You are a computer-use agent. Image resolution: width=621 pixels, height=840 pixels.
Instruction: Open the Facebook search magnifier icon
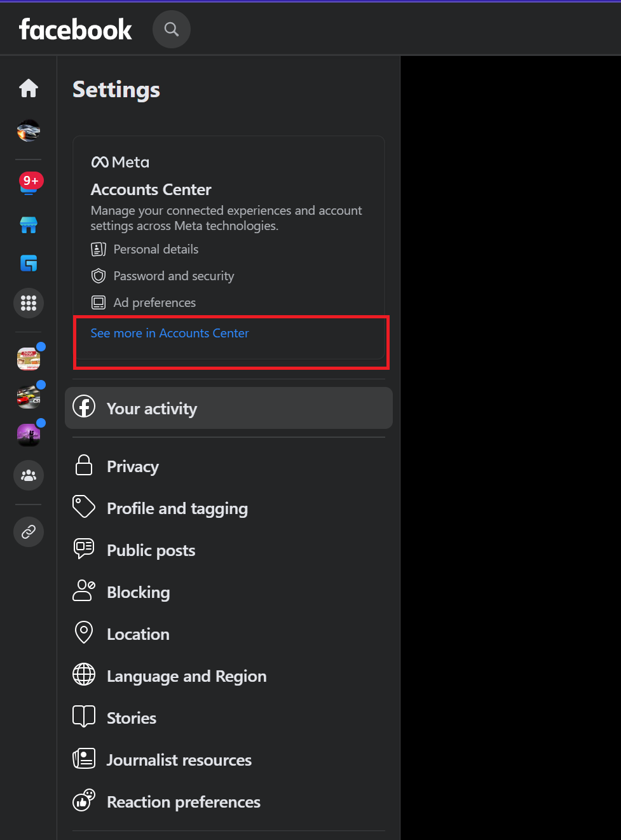click(172, 29)
